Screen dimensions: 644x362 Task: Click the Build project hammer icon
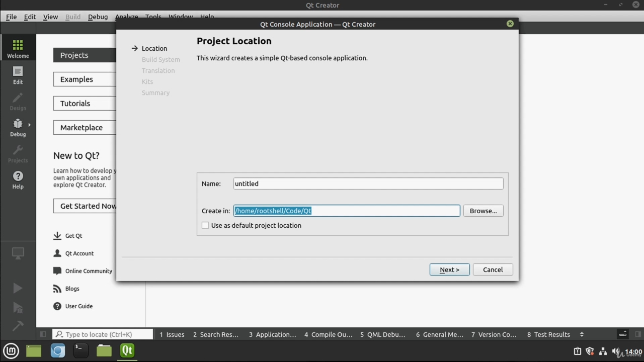click(x=18, y=326)
